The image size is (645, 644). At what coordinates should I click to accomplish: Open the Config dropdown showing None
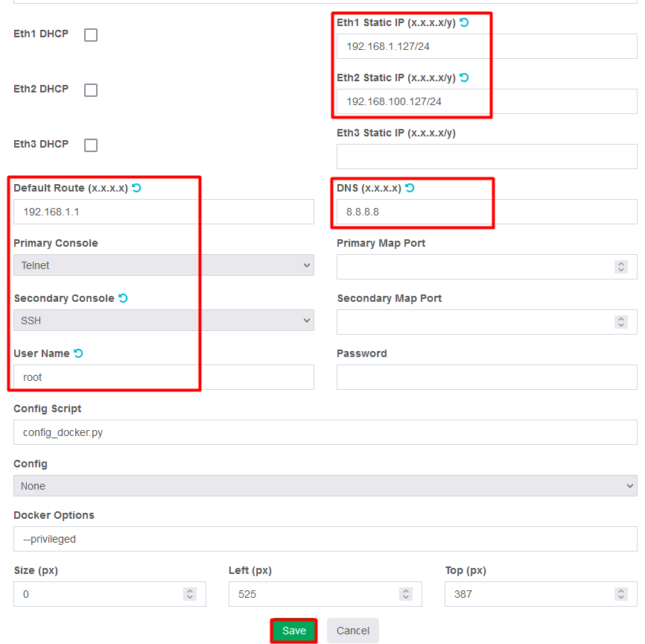(x=325, y=486)
